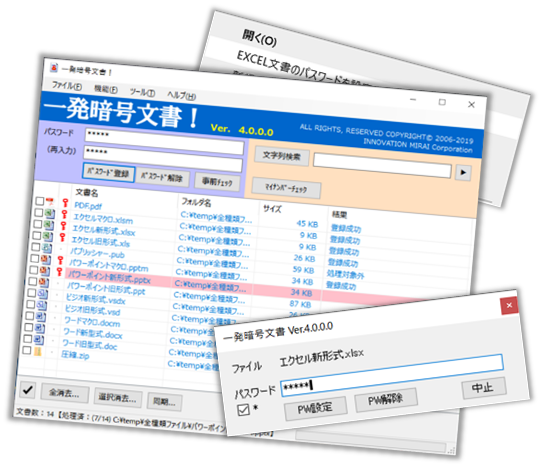Click the zip folder icon beside 圧縮.zip
This screenshot has width=542, height=467.
(38, 351)
